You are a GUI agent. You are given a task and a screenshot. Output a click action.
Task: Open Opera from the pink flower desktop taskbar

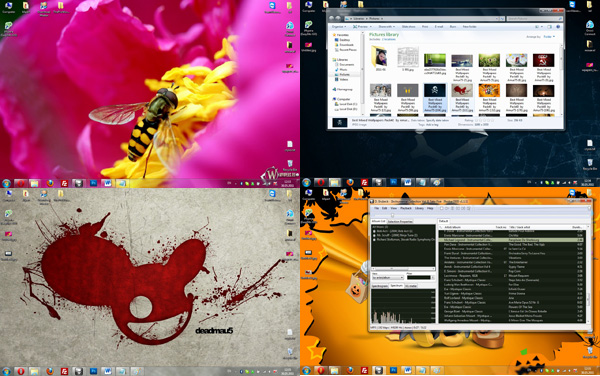21,183
